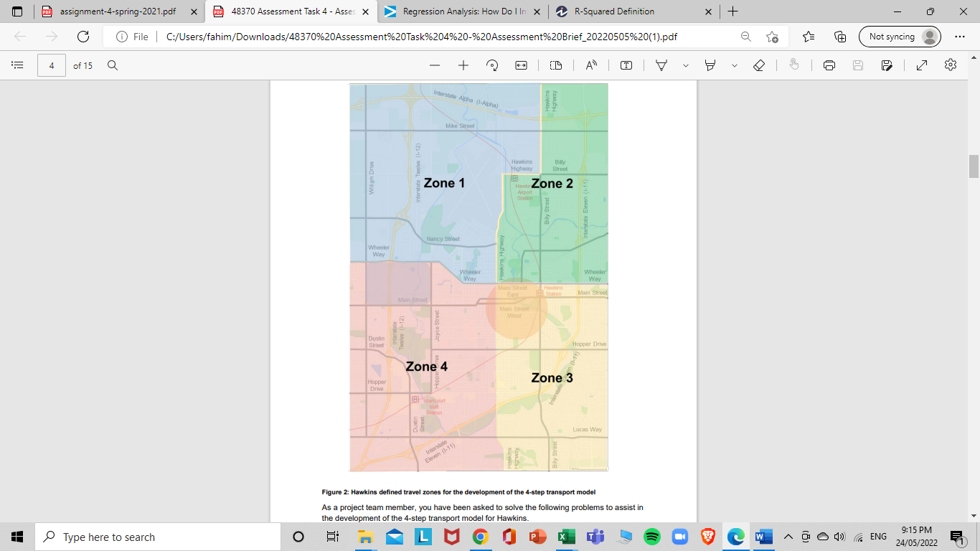Open Google Chrome from taskbar
Screen dimensions: 980x551
(480, 537)
